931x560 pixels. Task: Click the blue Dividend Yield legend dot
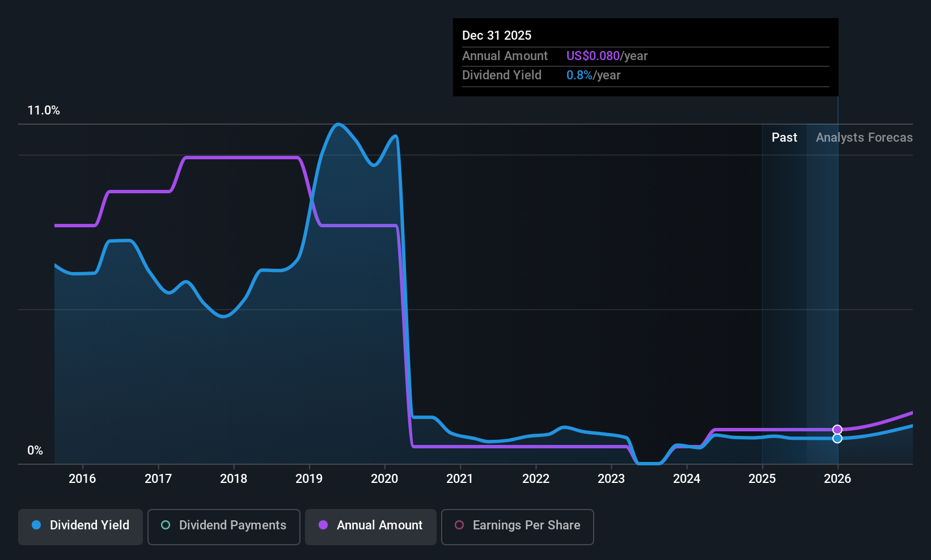click(36, 525)
